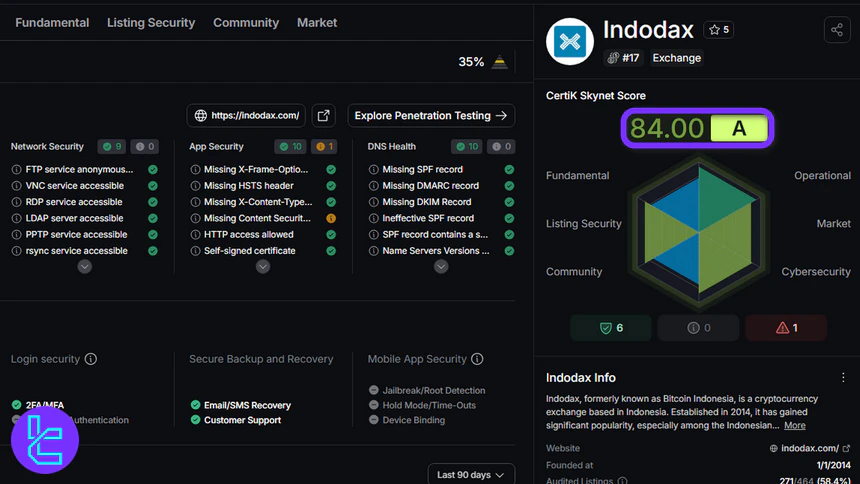Open the indodax.com/ website link
The width and height of the screenshot is (860, 484).
(810, 448)
